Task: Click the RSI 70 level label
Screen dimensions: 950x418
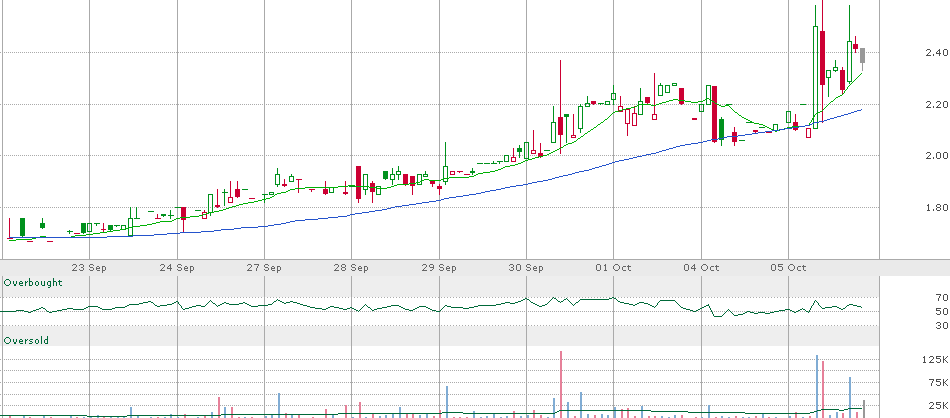Action: click(942, 297)
